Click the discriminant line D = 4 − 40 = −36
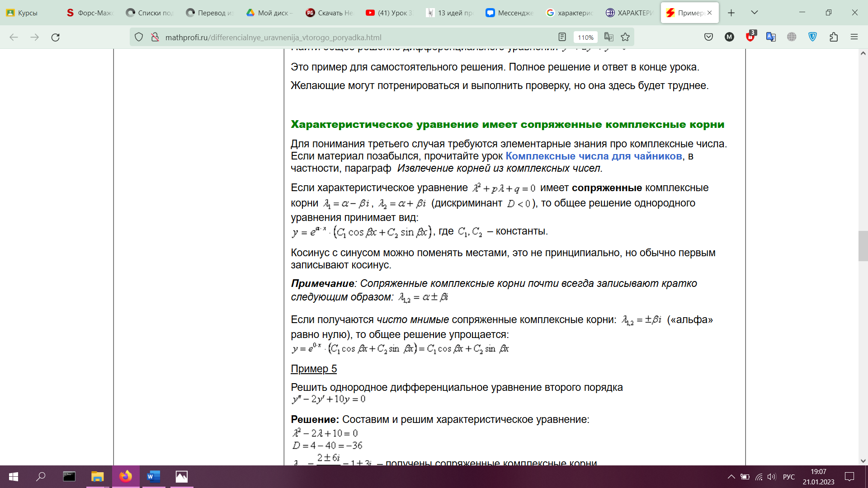 [327, 446]
